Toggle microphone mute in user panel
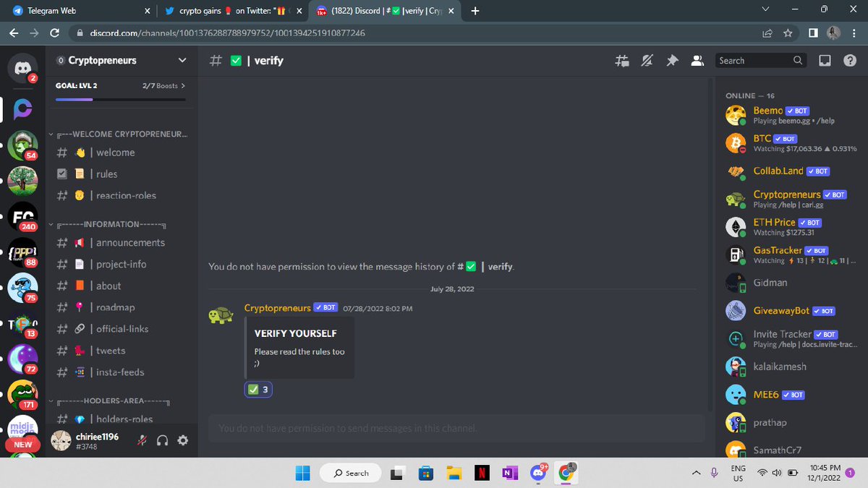 coord(144,440)
